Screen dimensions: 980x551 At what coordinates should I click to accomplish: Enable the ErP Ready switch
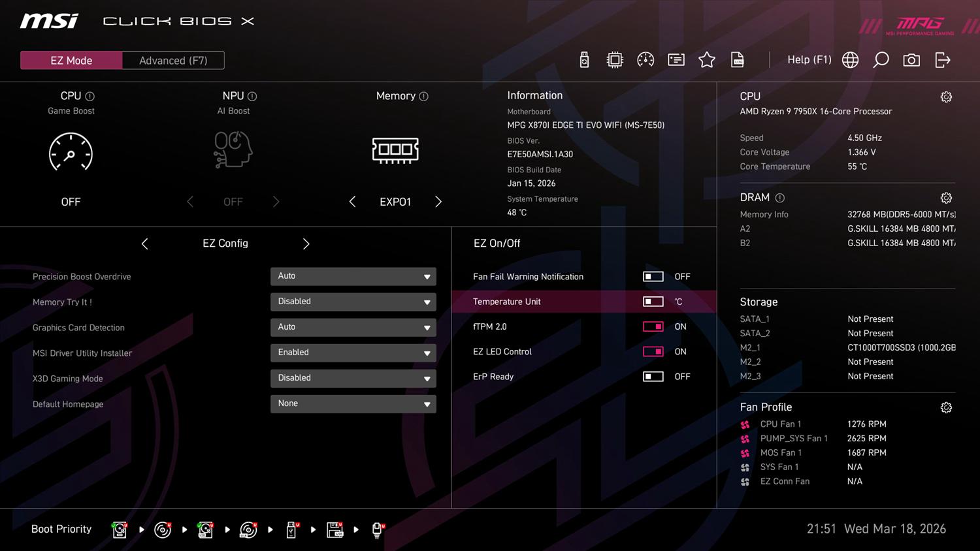[x=653, y=377]
